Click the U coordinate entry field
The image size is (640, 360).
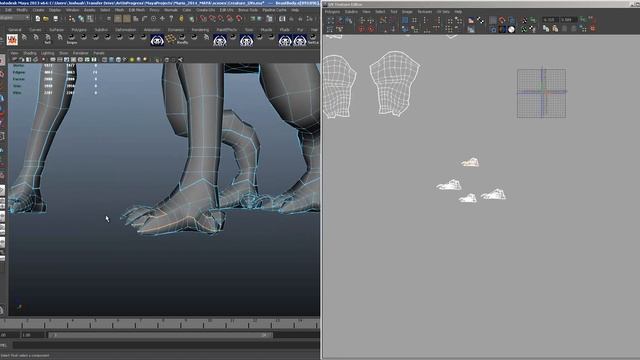pyautogui.click(x=551, y=19)
